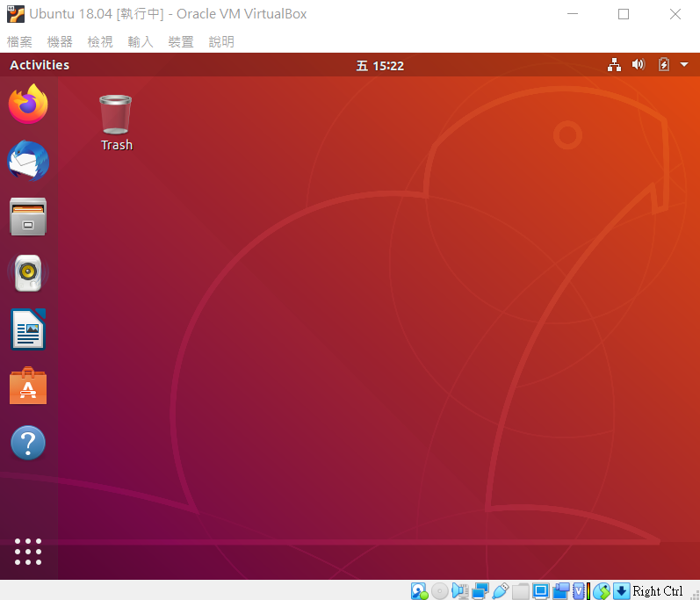
Task: Open the clock calendar showing 15:22
Action: [x=380, y=66]
